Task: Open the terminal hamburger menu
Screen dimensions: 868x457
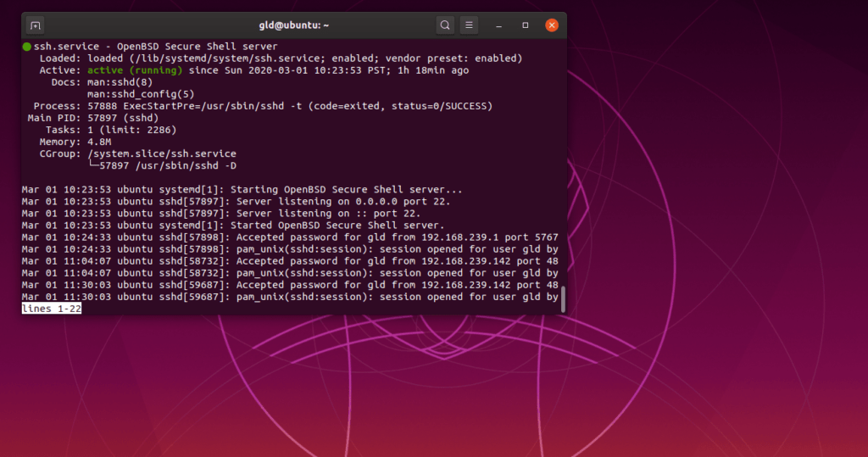Action: pyautogui.click(x=469, y=25)
